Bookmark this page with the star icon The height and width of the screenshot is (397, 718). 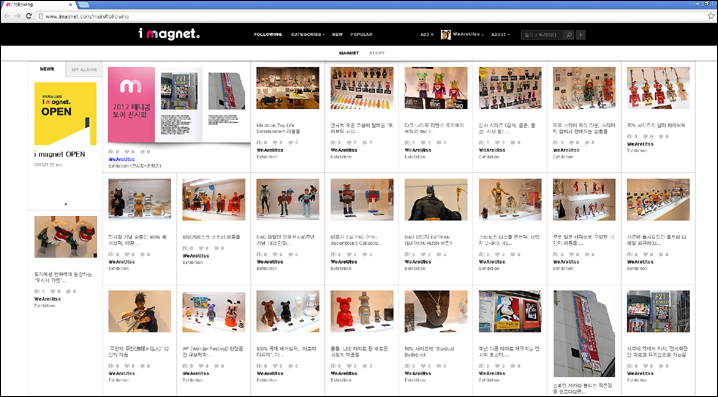tap(711, 16)
